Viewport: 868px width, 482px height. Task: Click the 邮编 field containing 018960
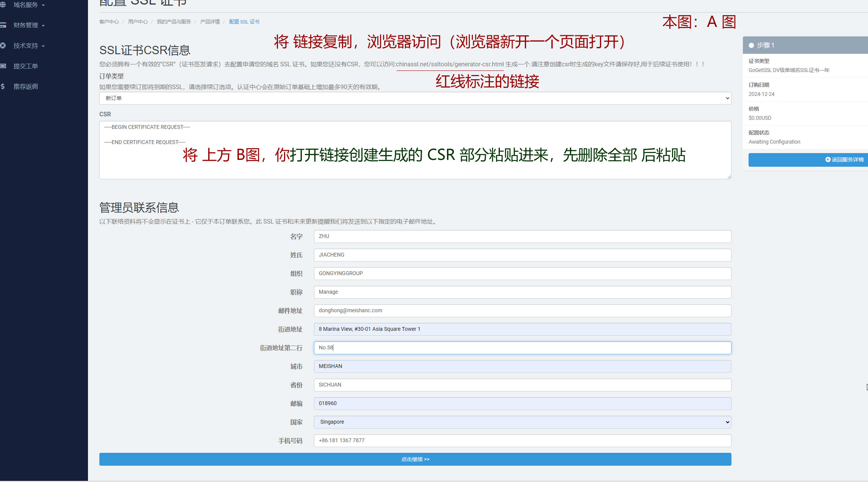click(523, 404)
